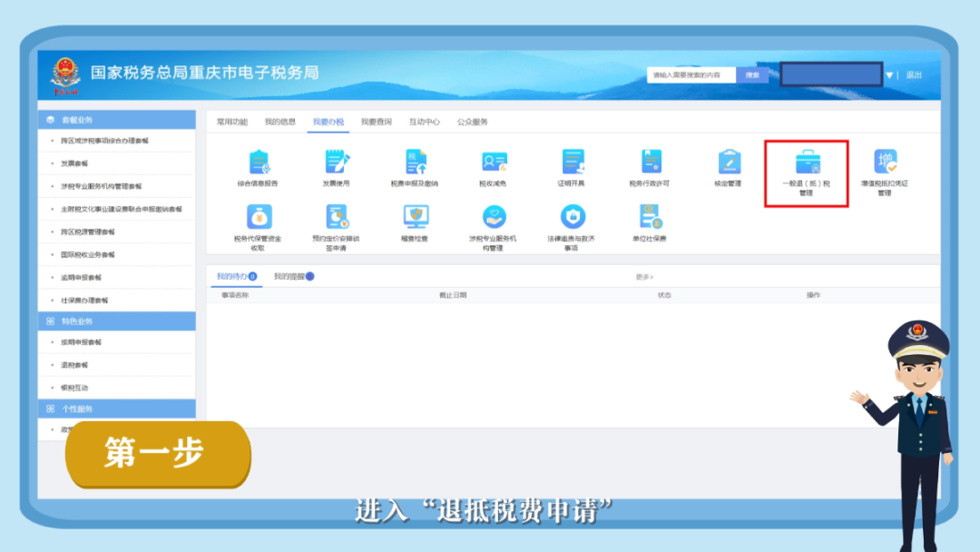Image resolution: width=980 pixels, height=552 pixels.
Task: Click the 搜索 button
Action: click(x=752, y=75)
